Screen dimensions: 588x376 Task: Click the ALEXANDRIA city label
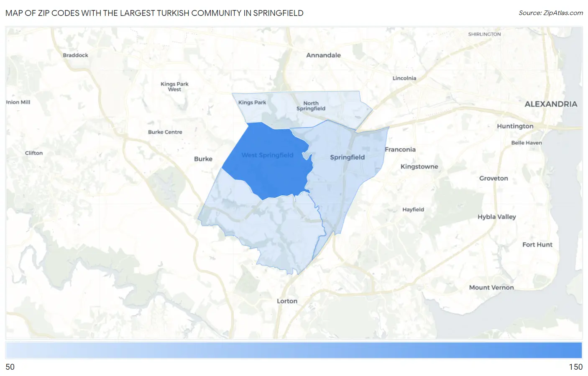(551, 104)
